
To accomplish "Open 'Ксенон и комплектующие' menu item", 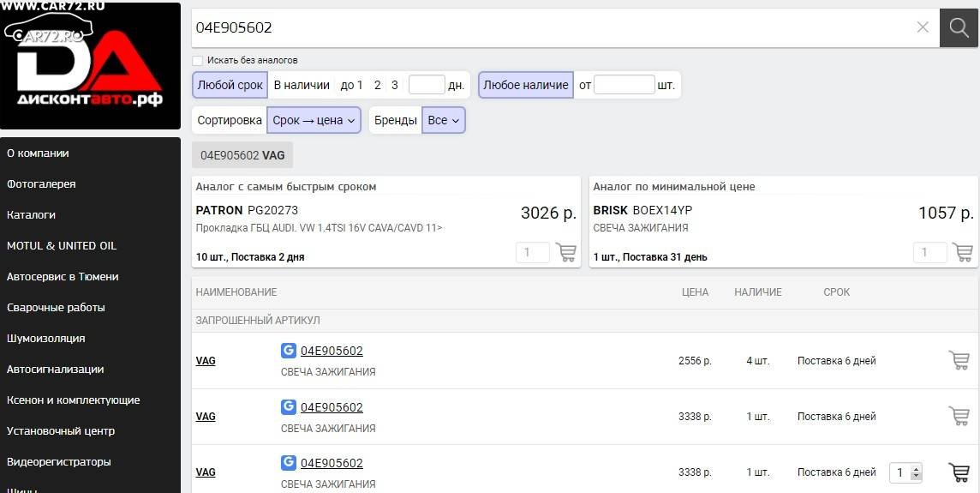I will click(x=73, y=400).
